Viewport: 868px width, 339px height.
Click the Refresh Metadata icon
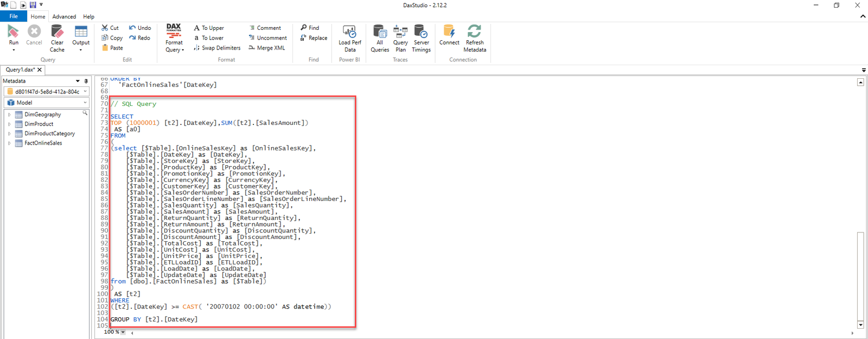[x=475, y=32]
